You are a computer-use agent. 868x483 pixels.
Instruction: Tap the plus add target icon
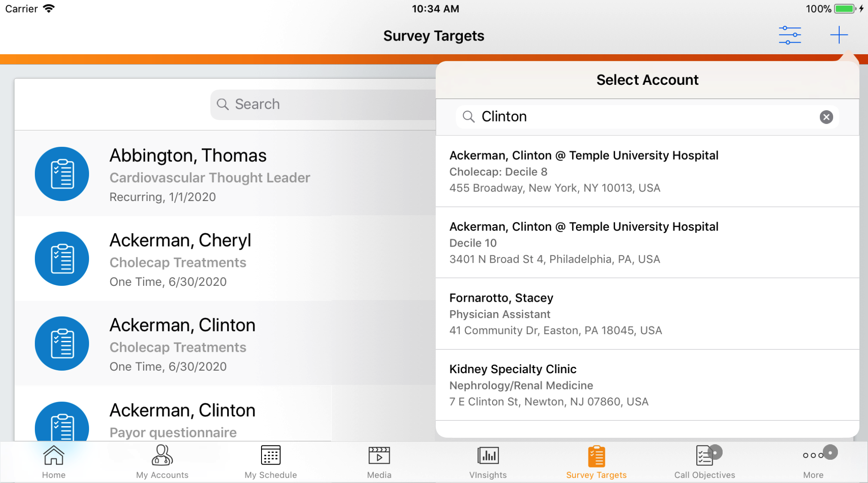tap(839, 35)
